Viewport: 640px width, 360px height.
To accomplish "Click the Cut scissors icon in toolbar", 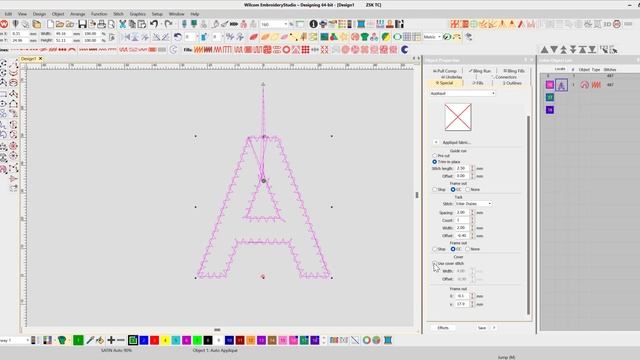I will [x=122, y=24].
